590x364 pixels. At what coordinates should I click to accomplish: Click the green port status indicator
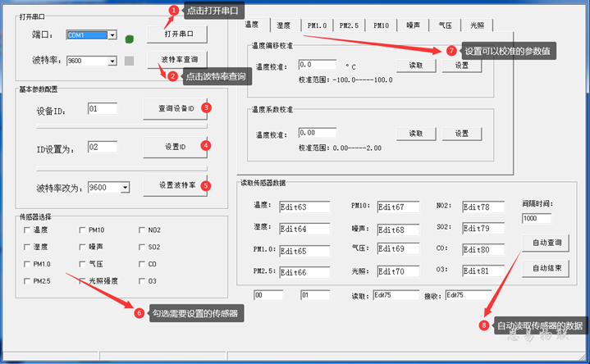click(130, 38)
